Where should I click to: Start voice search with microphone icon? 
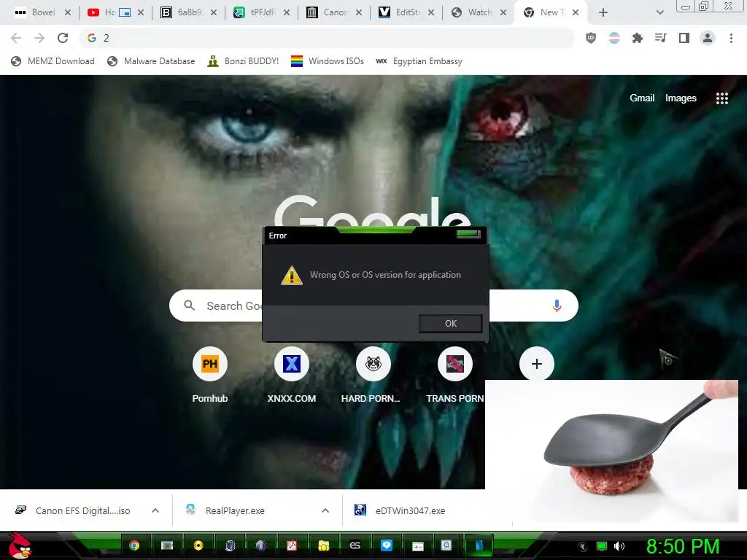coord(557,306)
